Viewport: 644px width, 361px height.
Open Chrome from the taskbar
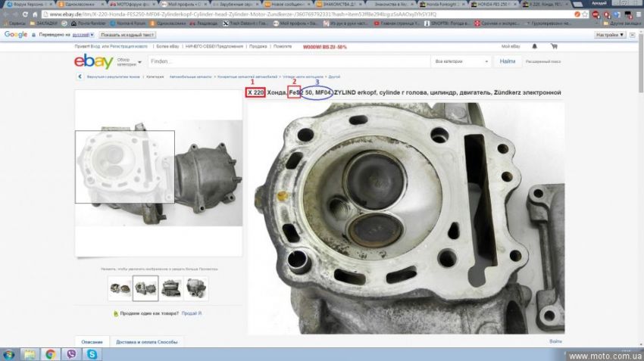[x=51, y=354]
